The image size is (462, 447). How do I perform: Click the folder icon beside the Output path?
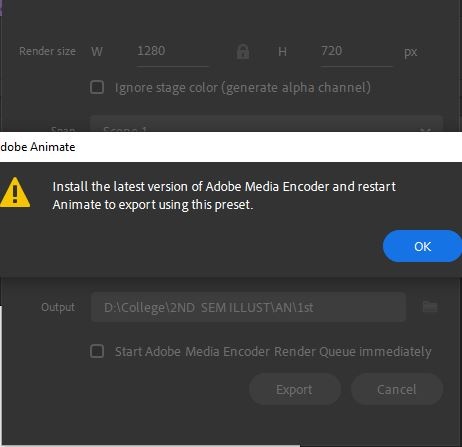[430, 307]
